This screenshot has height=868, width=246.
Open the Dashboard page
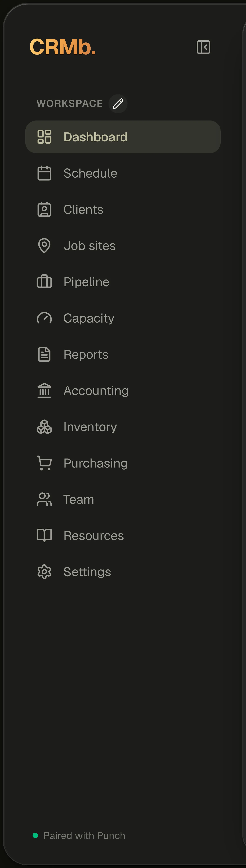pyautogui.click(x=123, y=137)
